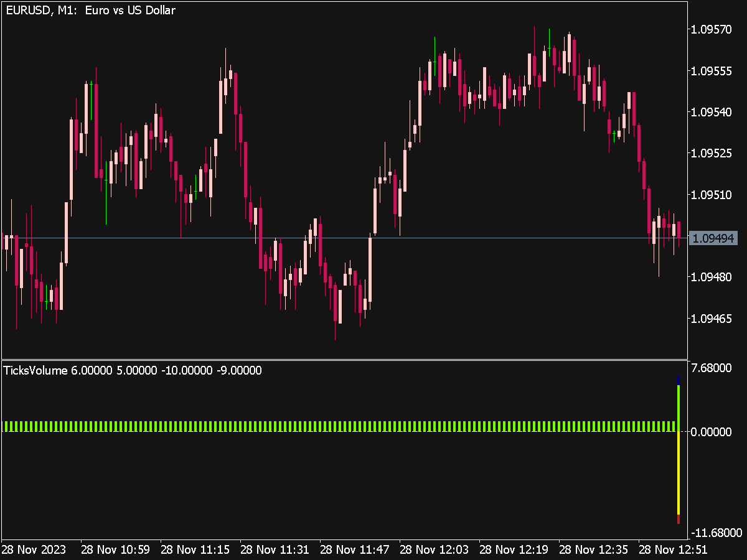Viewport: 747px width, 560px height.
Task: Click the red tip at the volume bar bottom
Action: tap(678, 520)
